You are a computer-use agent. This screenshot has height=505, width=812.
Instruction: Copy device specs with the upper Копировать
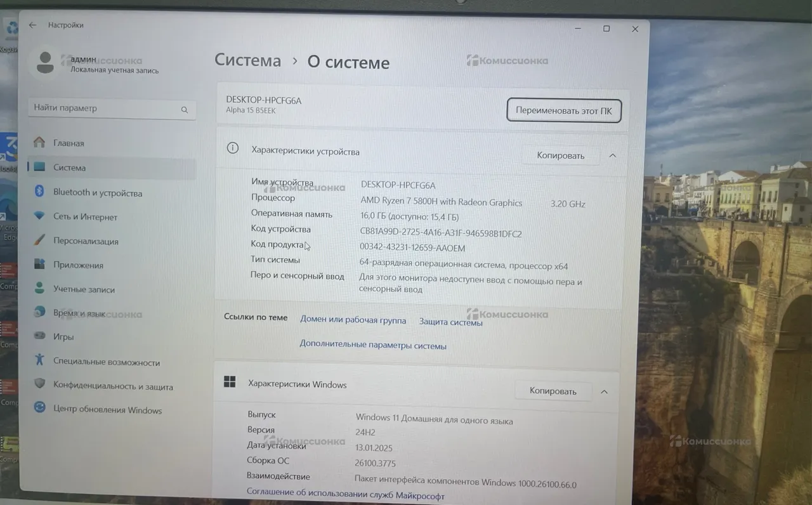click(561, 155)
